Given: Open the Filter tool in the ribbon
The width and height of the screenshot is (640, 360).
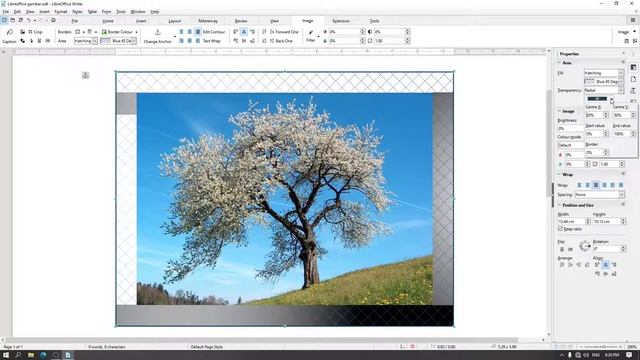Looking at the screenshot, I should 311,36.
